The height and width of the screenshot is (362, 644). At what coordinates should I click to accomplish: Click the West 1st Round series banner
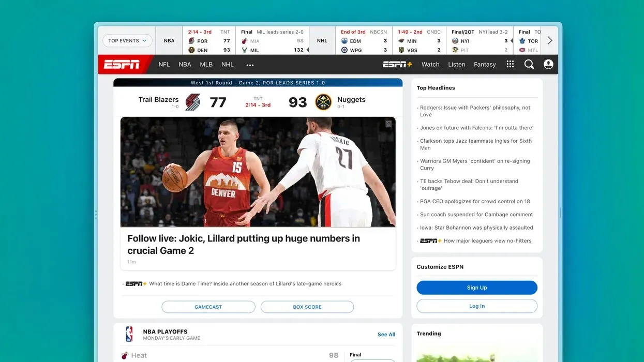(x=258, y=83)
